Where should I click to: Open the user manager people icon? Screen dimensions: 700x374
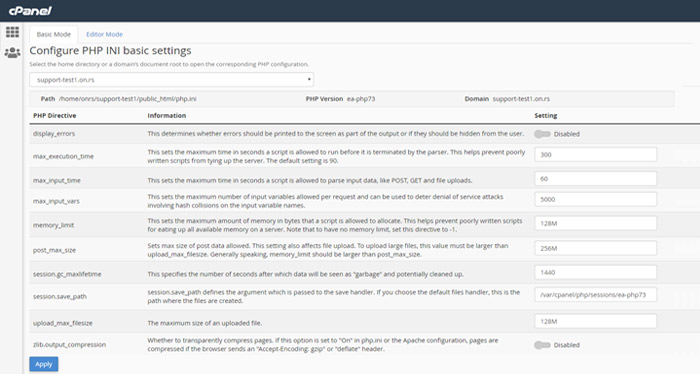tap(12, 52)
